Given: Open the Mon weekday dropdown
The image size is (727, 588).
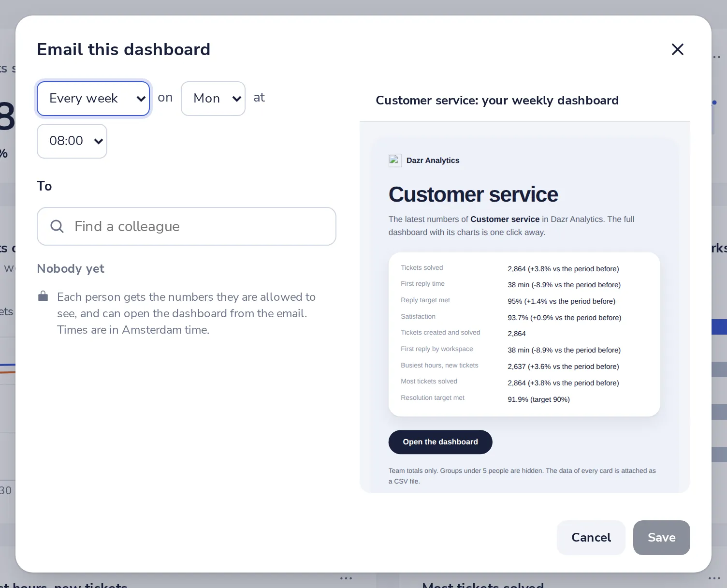Looking at the screenshot, I should (x=213, y=99).
